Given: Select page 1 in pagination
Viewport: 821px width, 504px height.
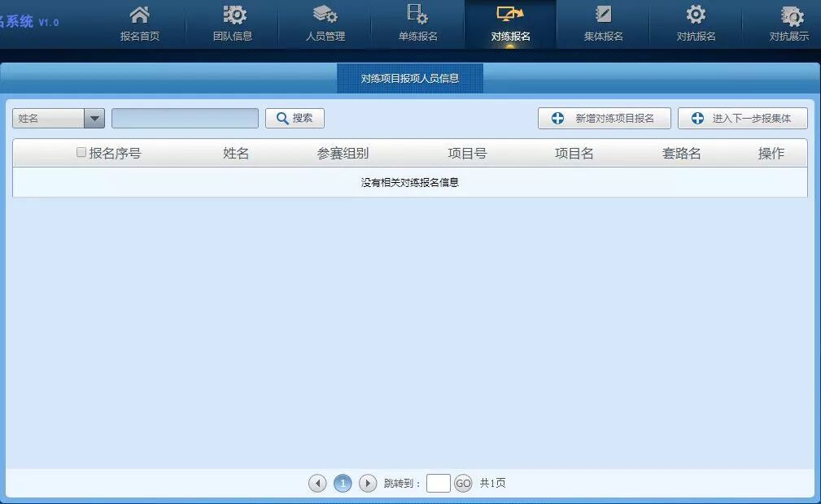Looking at the screenshot, I should point(343,484).
